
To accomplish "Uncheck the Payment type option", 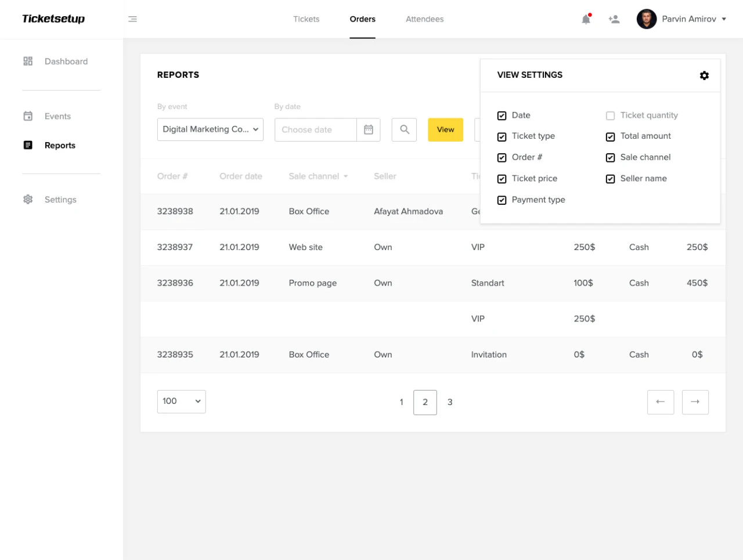I will [x=502, y=200].
